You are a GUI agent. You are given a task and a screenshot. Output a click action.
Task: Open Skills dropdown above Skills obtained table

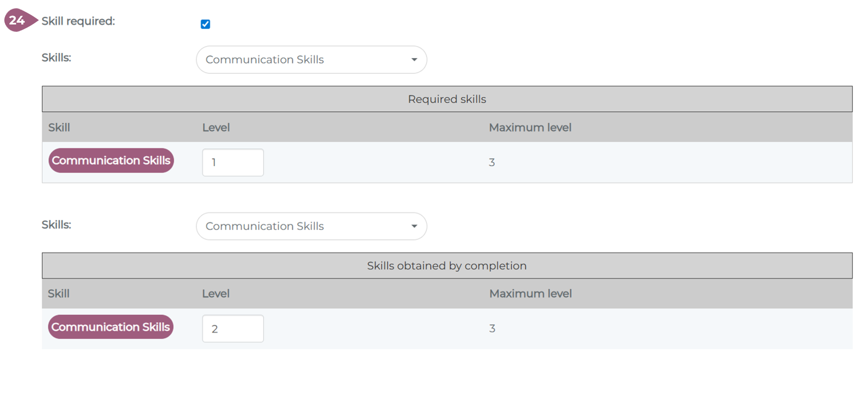coord(311,226)
